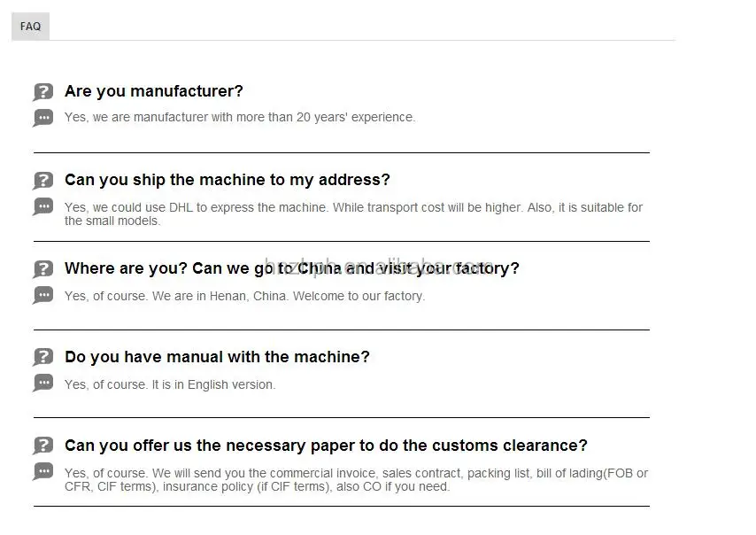Click the answer bubble icon under the manual question
Viewport: 756px width, 535px height.
pyautogui.click(x=42, y=384)
